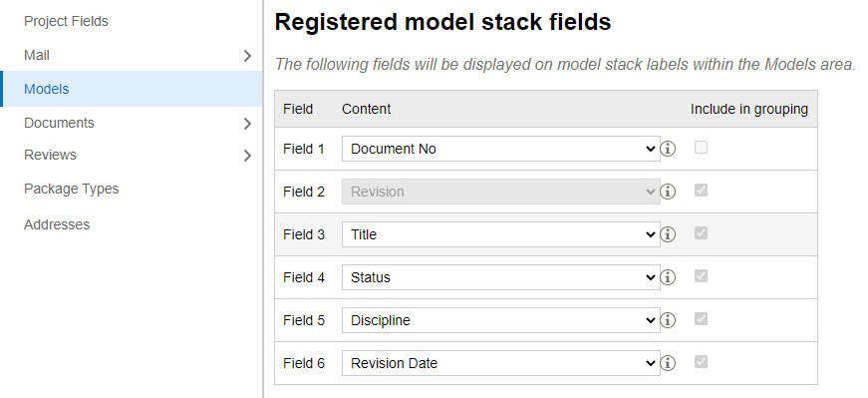Expand the Documents submenu chevron
This screenshot has height=398, width=868.
tap(247, 124)
